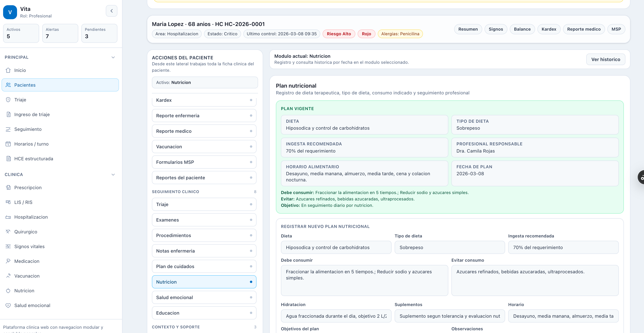Image resolution: width=644 pixels, height=333 pixels.
Task: Click the Prescripcion icon in sidebar
Action: (8, 188)
